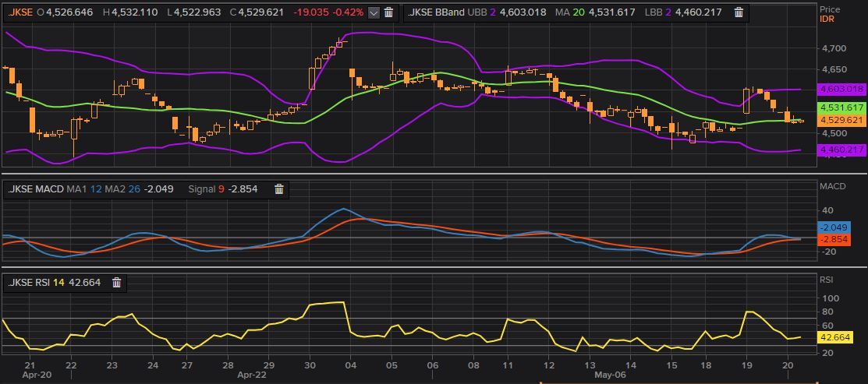This screenshot has width=868, height=384.
Task: Select the .JKSE RSI 14 indicator label
Action: pos(36,282)
